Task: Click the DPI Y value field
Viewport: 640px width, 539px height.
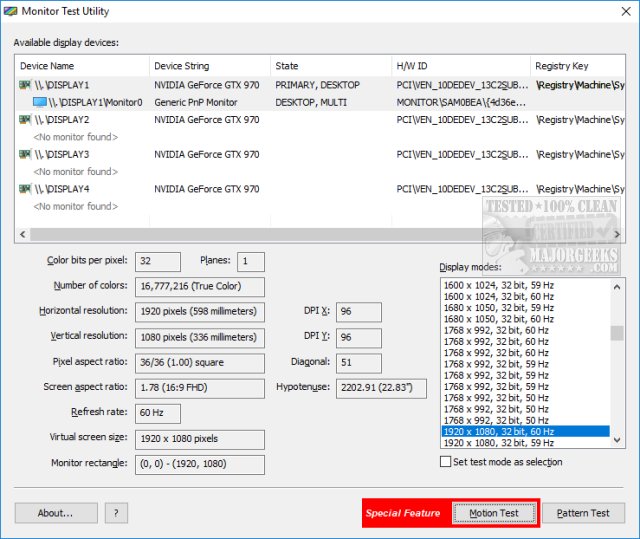Action: pyautogui.click(x=359, y=338)
